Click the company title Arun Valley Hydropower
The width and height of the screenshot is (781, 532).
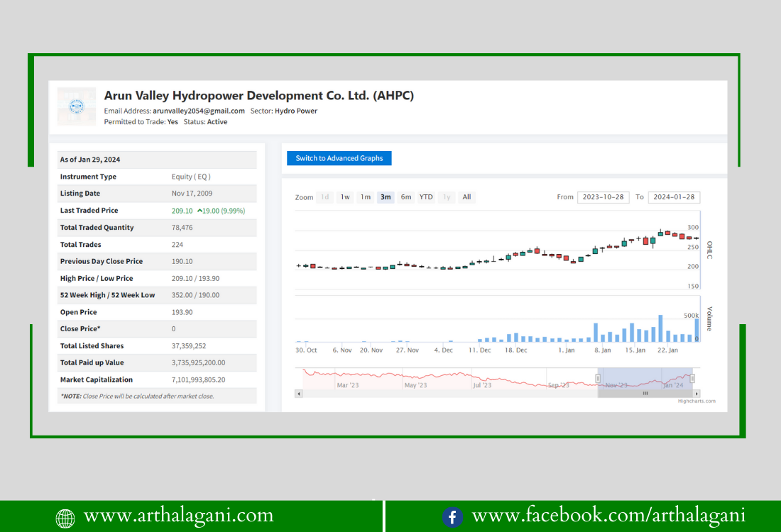coord(259,96)
